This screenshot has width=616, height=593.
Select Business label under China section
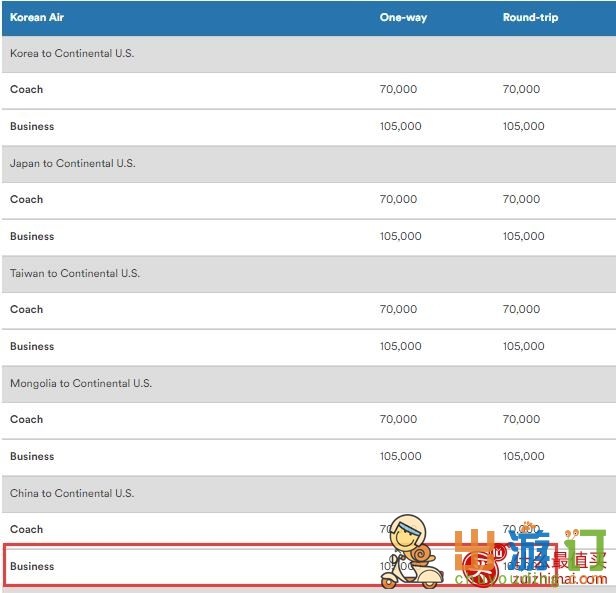pos(32,566)
